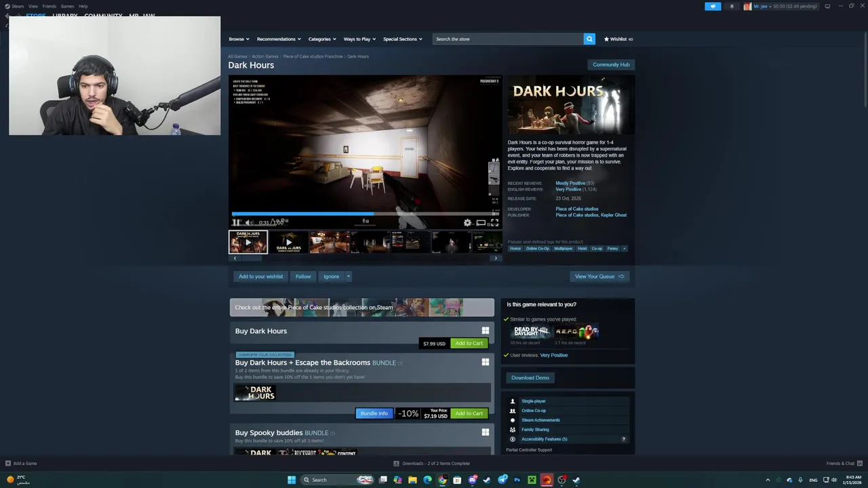Open the Special Sections dropdown
Screen dimensions: 868x488
(x=402, y=39)
